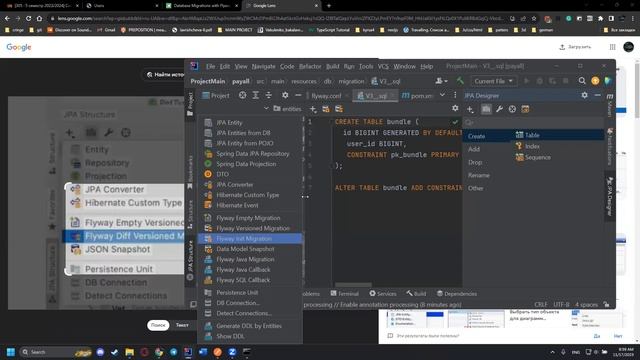
Task: Open the Terminal tool window tab
Action: point(344,293)
